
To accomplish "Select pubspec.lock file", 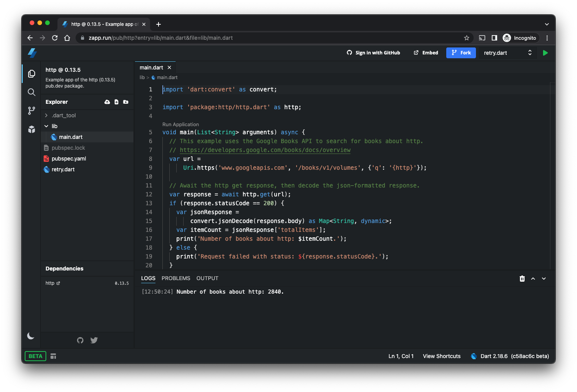I will 87,148.
